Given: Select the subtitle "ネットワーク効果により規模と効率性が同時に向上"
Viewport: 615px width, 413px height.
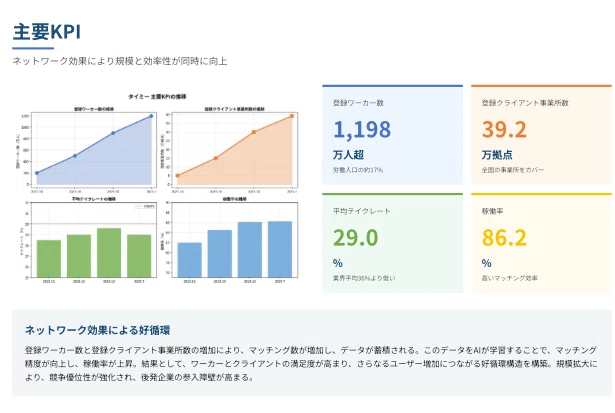Looking at the screenshot, I should click(120, 61).
